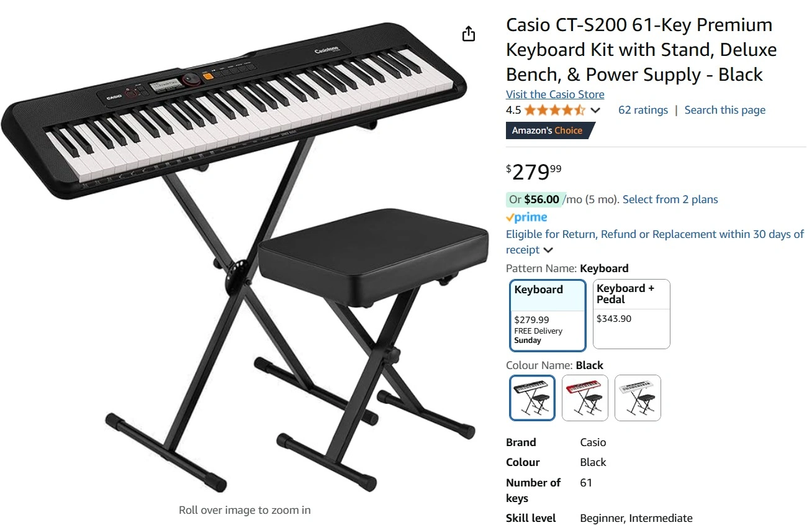Select the Keyboard pattern option
This screenshot has width=812, height=525.
click(548, 315)
